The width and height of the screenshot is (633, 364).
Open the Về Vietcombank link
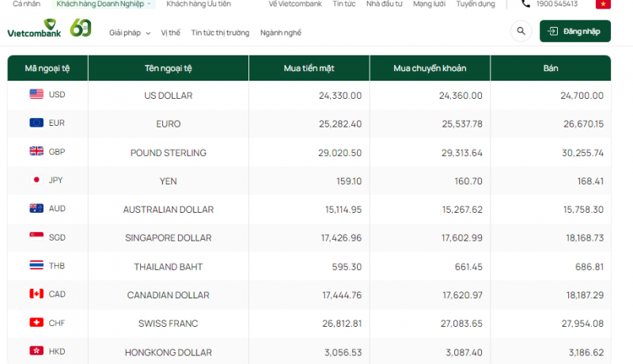(x=295, y=4)
